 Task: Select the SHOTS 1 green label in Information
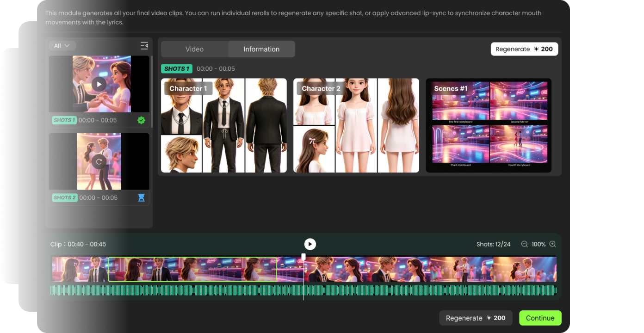pyautogui.click(x=177, y=68)
